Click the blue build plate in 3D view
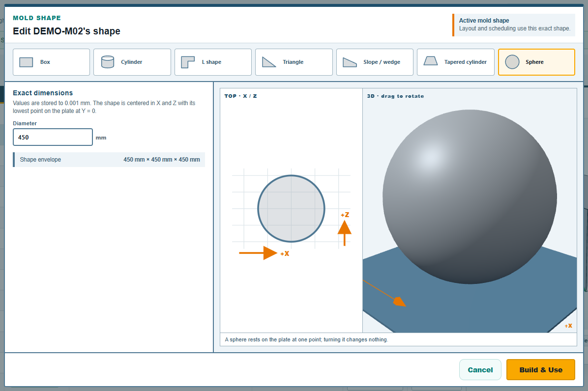The width and height of the screenshot is (588, 391). [469, 307]
